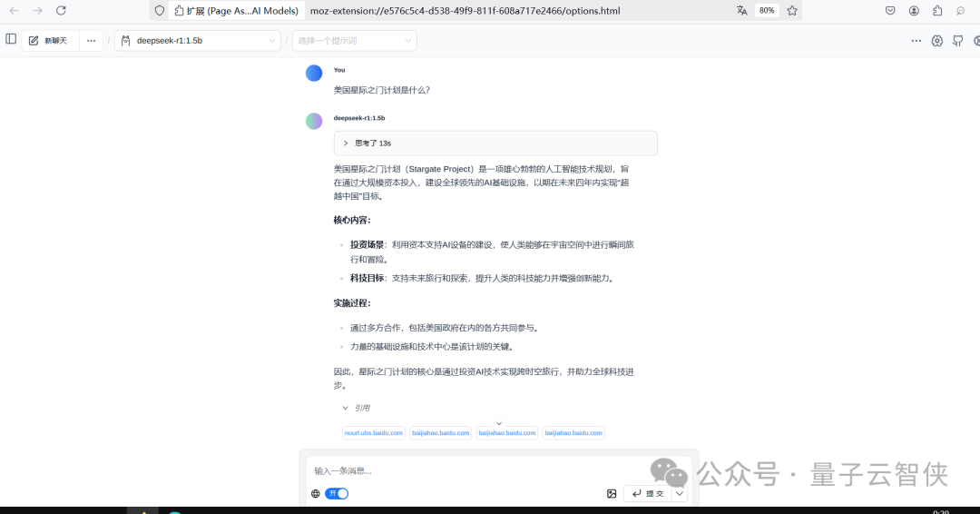Open the browser extensions puzzle icon
Screen dimensions: 980x514
tap(937, 11)
